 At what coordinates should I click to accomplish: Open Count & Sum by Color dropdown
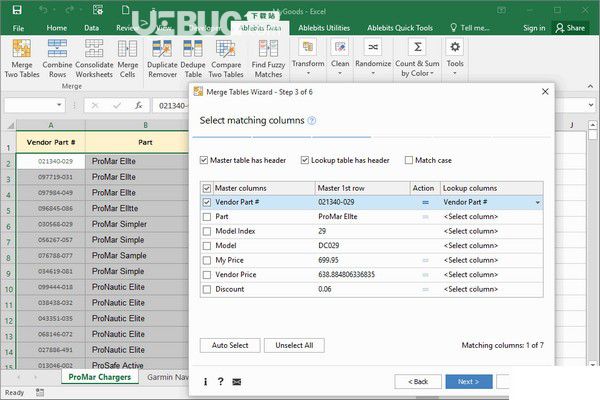417,57
